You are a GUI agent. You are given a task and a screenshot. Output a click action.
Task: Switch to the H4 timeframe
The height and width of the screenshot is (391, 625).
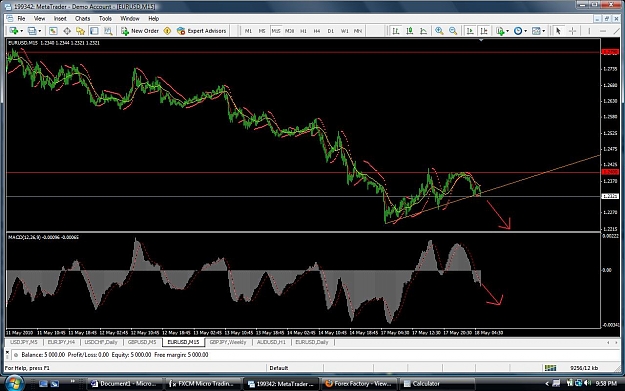coord(317,31)
